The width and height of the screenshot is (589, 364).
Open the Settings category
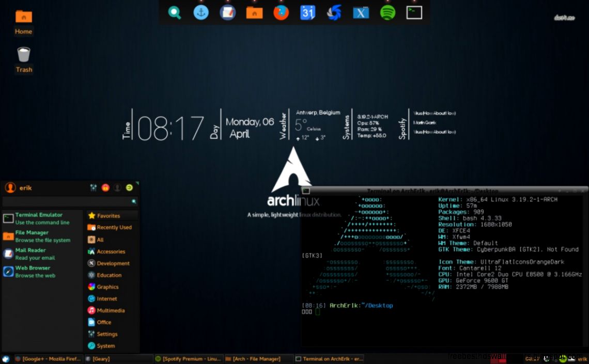click(x=112, y=334)
